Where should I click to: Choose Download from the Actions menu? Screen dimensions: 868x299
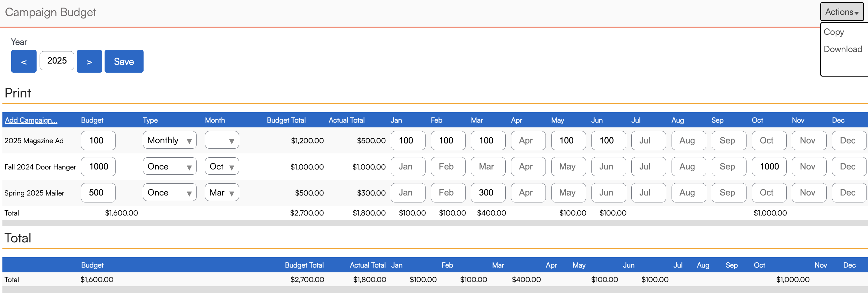843,49
